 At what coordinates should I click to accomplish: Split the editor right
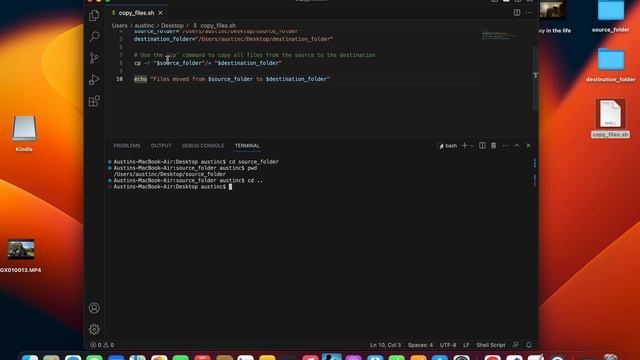tap(517, 13)
